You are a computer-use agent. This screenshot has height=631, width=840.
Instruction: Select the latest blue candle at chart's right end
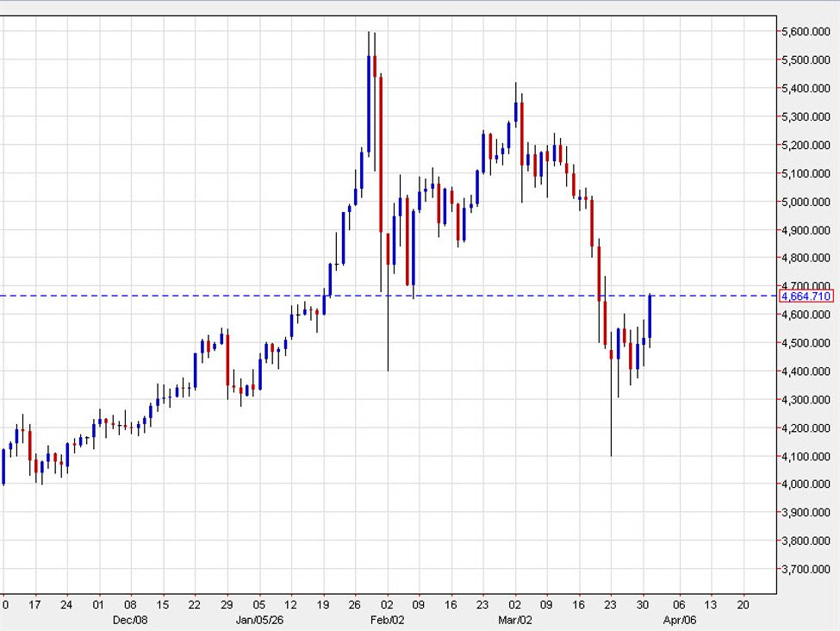[x=650, y=316]
